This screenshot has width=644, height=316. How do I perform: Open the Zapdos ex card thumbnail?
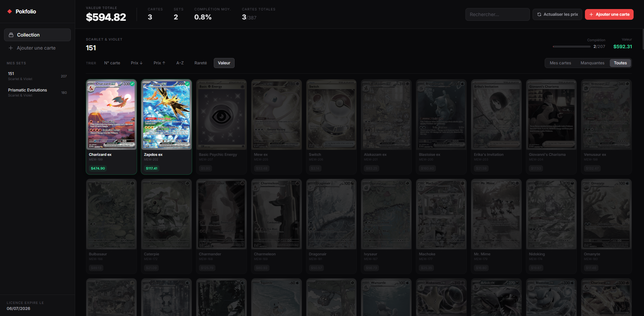tap(166, 115)
